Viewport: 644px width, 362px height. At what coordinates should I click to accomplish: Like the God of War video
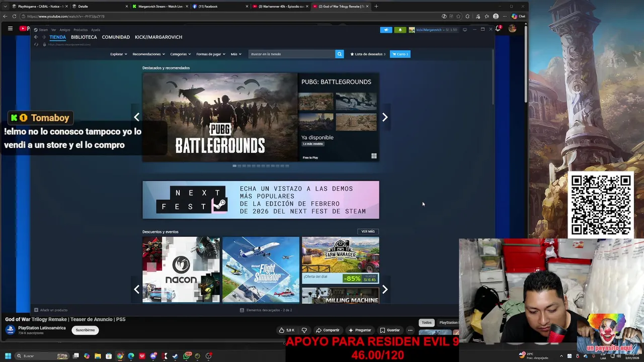pyautogui.click(x=287, y=330)
